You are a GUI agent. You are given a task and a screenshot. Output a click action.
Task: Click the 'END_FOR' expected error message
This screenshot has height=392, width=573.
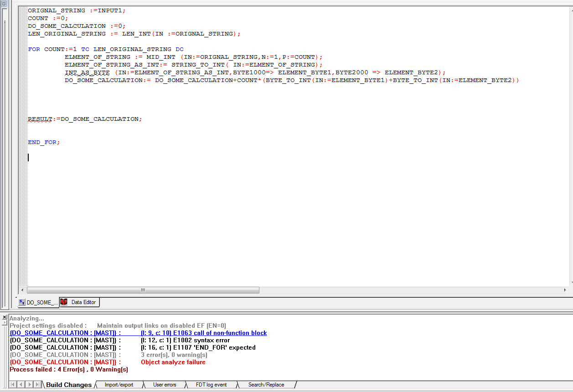(198, 348)
